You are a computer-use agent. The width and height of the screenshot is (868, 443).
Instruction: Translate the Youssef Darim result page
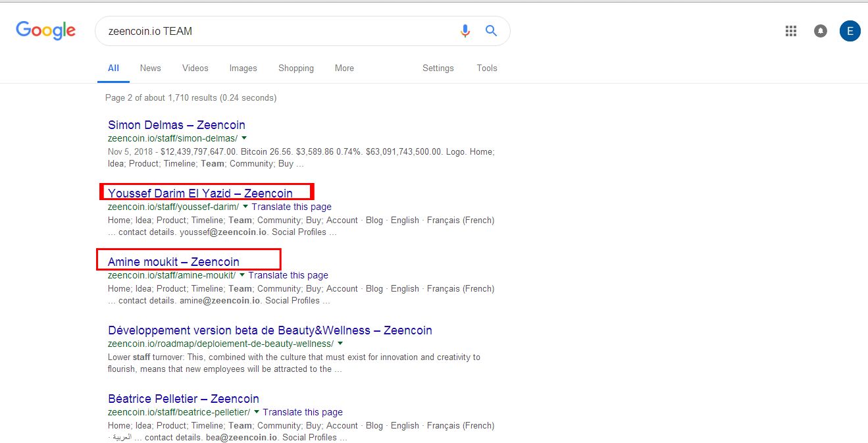(x=292, y=207)
